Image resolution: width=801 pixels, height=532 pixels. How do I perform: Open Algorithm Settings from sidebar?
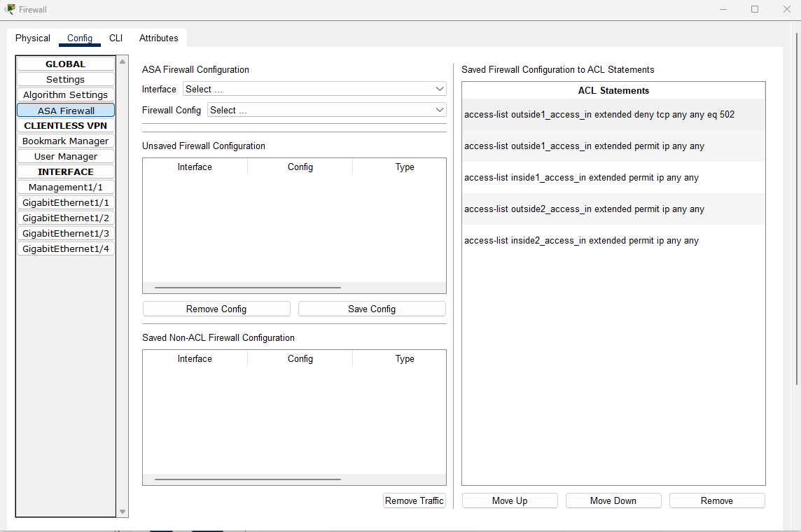tap(65, 94)
